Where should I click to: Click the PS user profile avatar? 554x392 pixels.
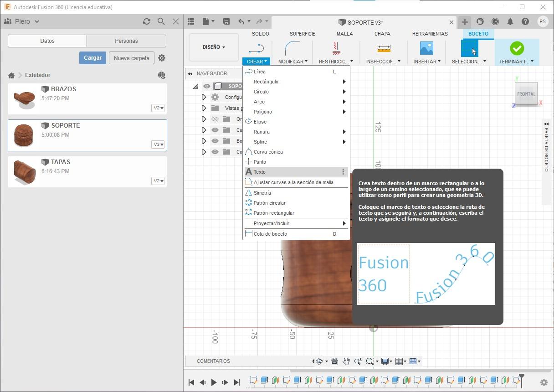click(x=542, y=21)
